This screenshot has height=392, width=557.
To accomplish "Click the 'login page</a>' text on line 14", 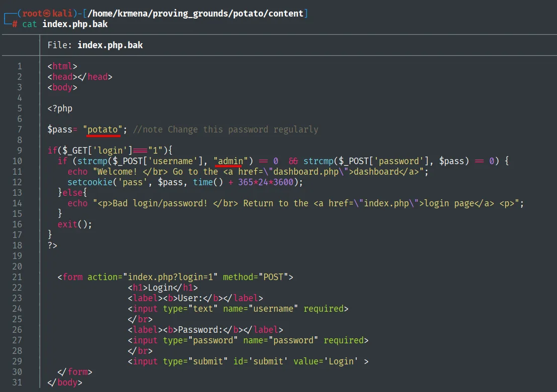I will point(459,203).
